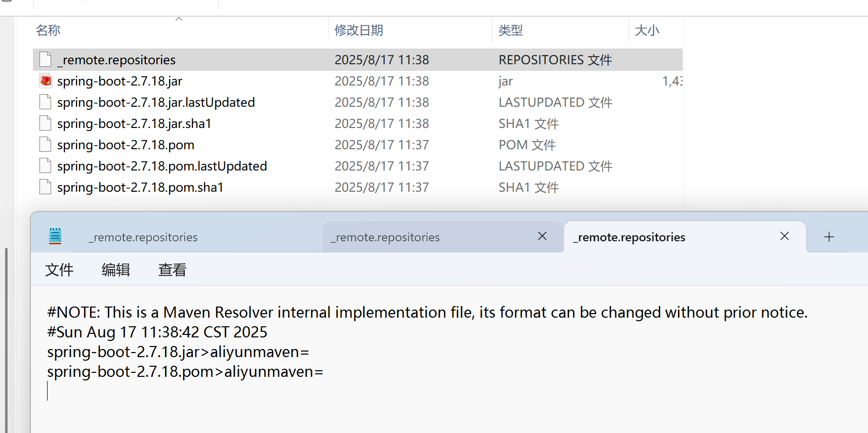Click the Notepad app icon
868x433 pixels.
[x=55, y=236]
